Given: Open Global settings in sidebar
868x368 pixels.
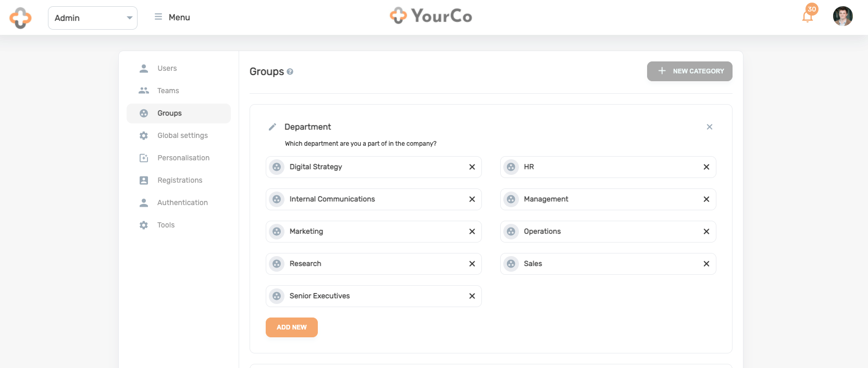Looking at the screenshot, I should coord(179,135).
